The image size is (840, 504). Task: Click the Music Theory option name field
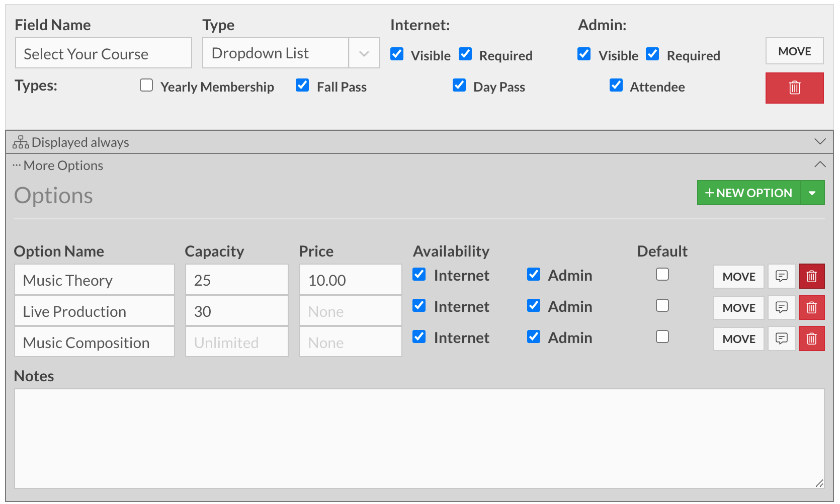[94, 279]
